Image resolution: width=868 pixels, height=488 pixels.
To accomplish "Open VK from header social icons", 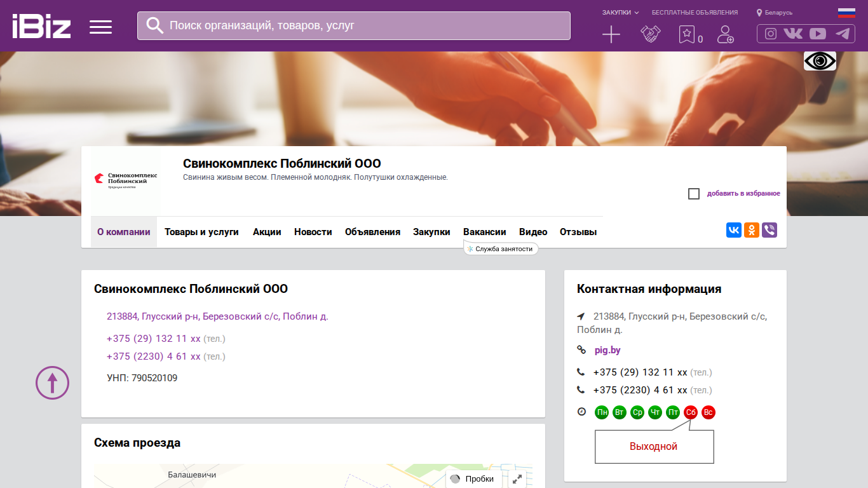I will click(x=793, y=34).
